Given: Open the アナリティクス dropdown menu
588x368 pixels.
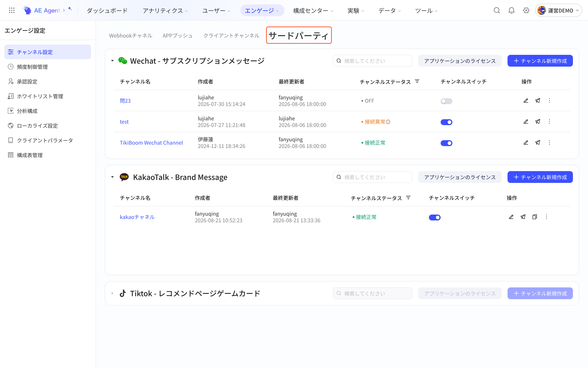Looking at the screenshot, I should coord(165,10).
